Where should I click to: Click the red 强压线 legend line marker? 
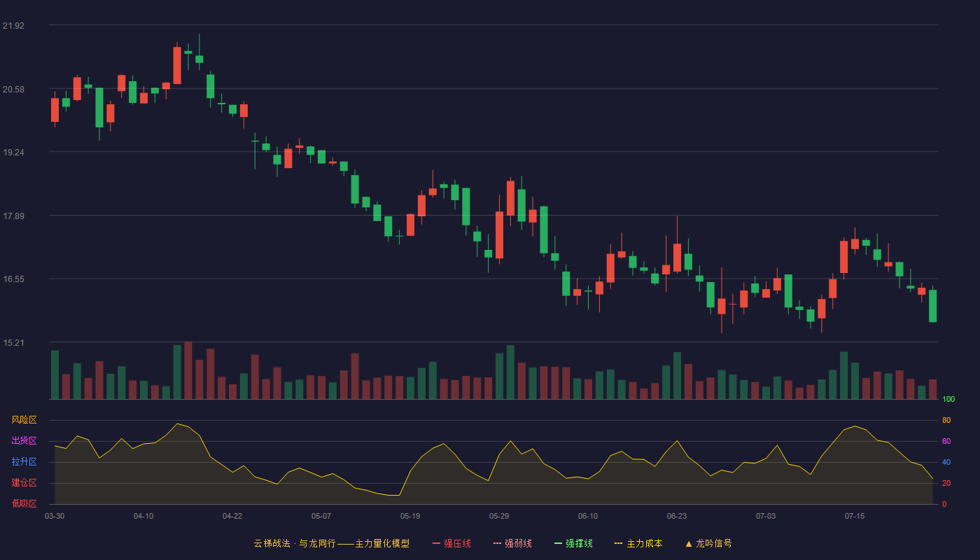tap(436, 543)
